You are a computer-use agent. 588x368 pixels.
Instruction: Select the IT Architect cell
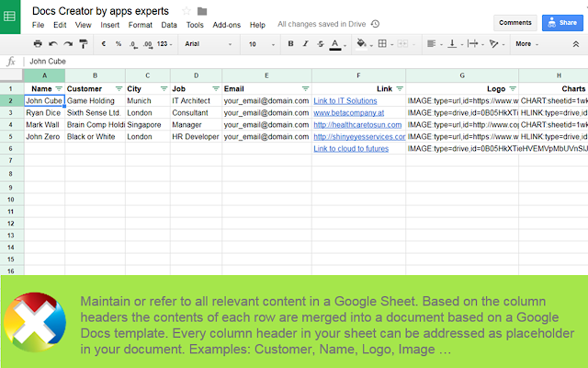pos(196,100)
